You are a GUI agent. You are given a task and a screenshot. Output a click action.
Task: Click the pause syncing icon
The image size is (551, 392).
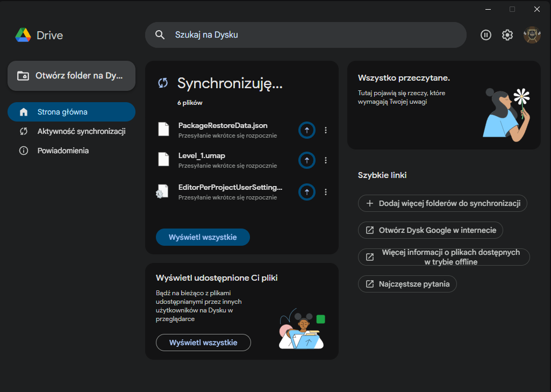click(486, 35)
